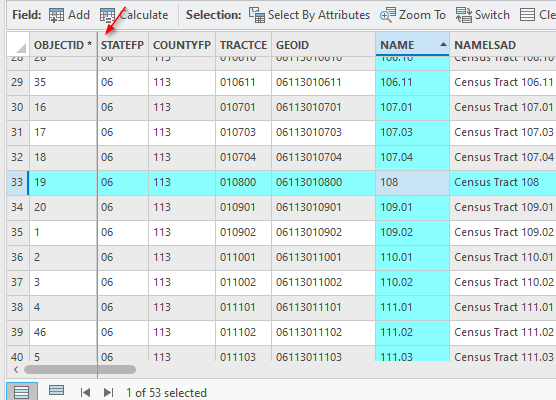
Task: Select row 31 by its row header
Action: click(x=18, y=133)
